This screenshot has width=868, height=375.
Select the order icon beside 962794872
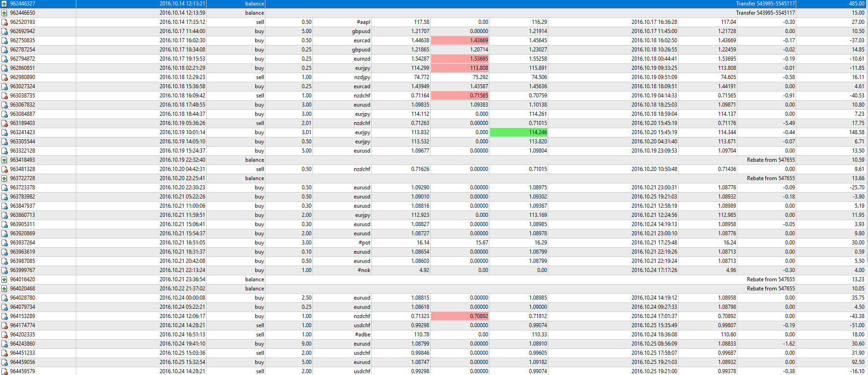tap(4, 59)
